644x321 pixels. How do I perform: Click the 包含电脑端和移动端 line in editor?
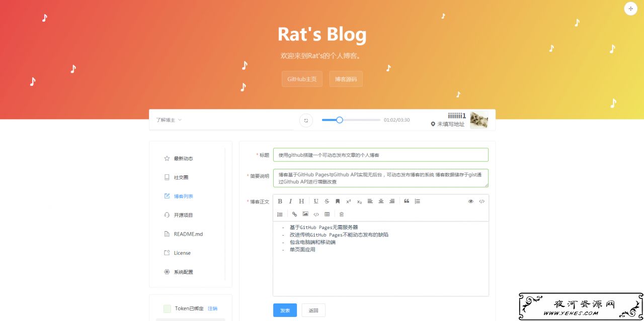pyautogui.click(x=312, y=242)
